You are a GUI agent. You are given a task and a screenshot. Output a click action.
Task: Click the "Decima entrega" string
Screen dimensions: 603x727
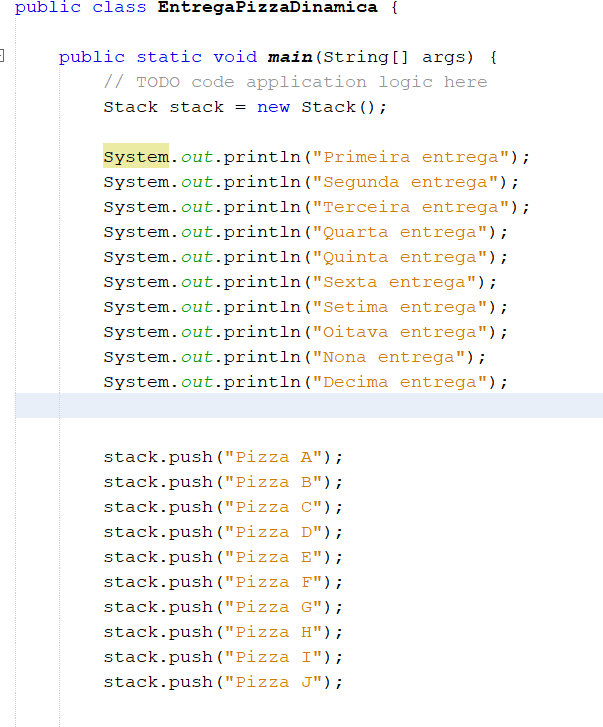click(400, 383)
